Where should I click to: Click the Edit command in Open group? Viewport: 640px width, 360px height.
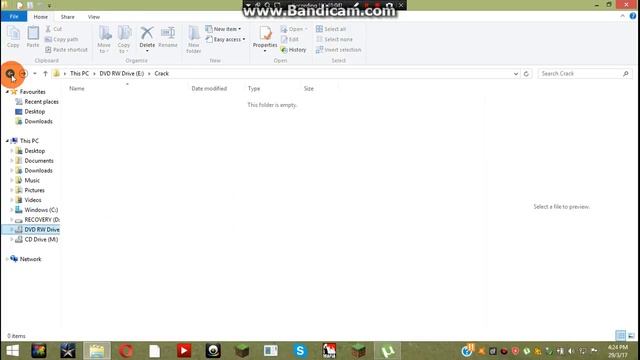(290, 39)
